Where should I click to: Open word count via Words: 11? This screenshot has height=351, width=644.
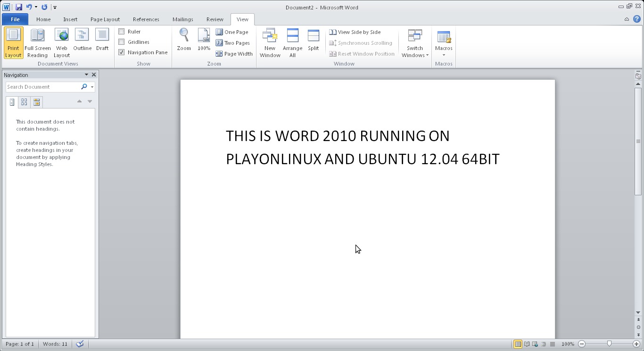click(x=55, y=344)
